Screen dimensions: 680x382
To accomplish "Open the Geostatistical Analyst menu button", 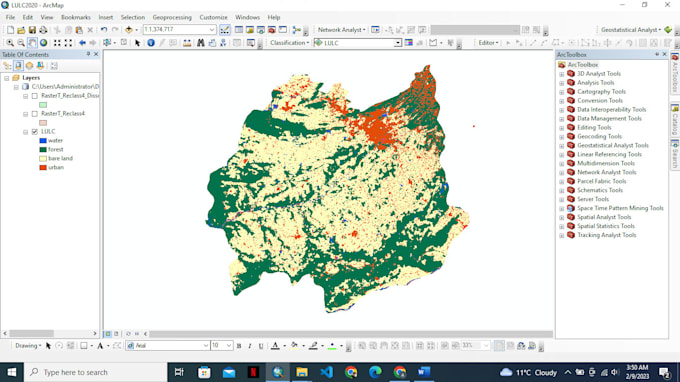I will click(631, 30).
